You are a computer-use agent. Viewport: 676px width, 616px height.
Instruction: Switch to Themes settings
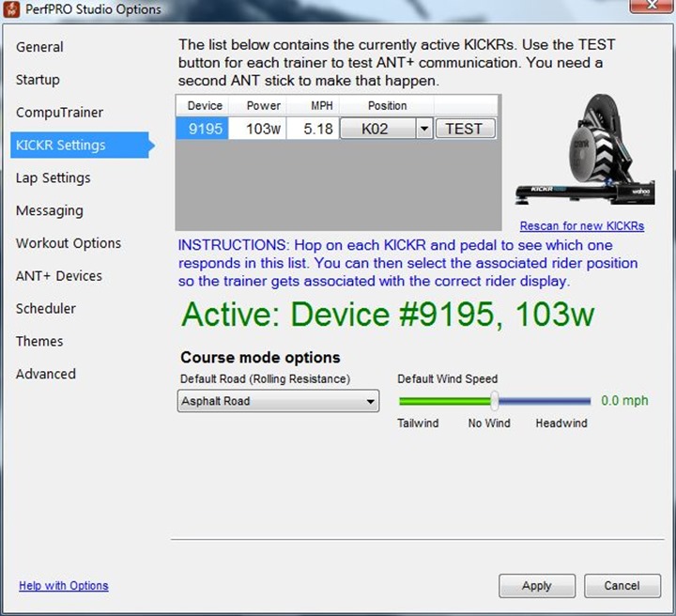pos(39,342)
